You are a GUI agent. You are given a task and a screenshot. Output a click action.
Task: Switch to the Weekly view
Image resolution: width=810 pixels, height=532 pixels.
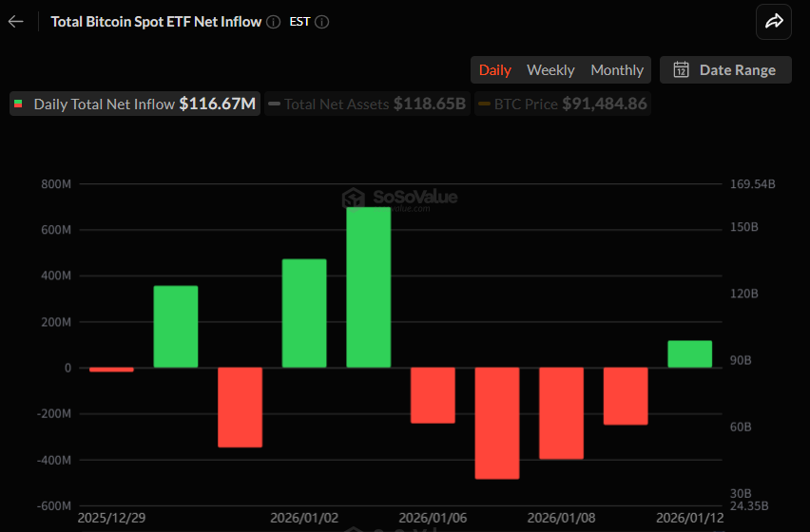[550, 69]
